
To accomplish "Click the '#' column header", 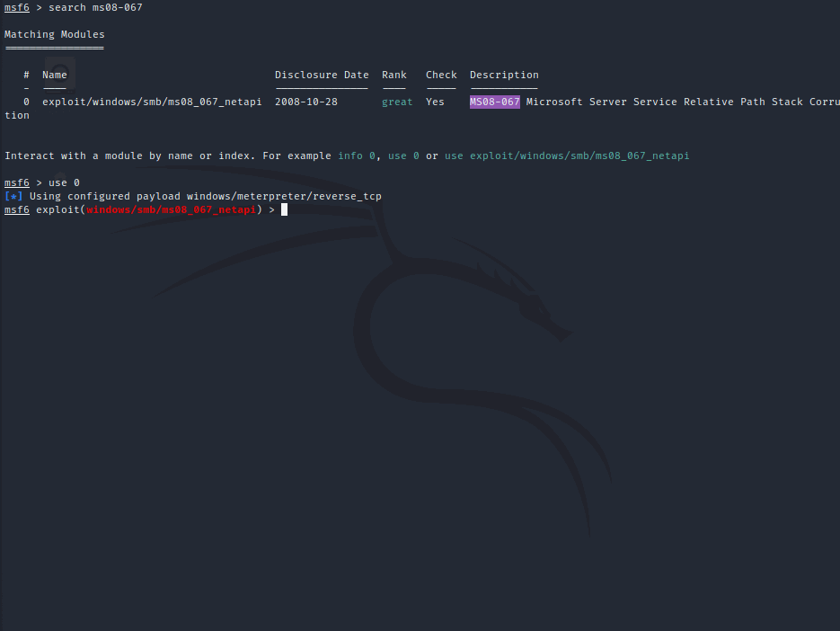I will point(26,76).
